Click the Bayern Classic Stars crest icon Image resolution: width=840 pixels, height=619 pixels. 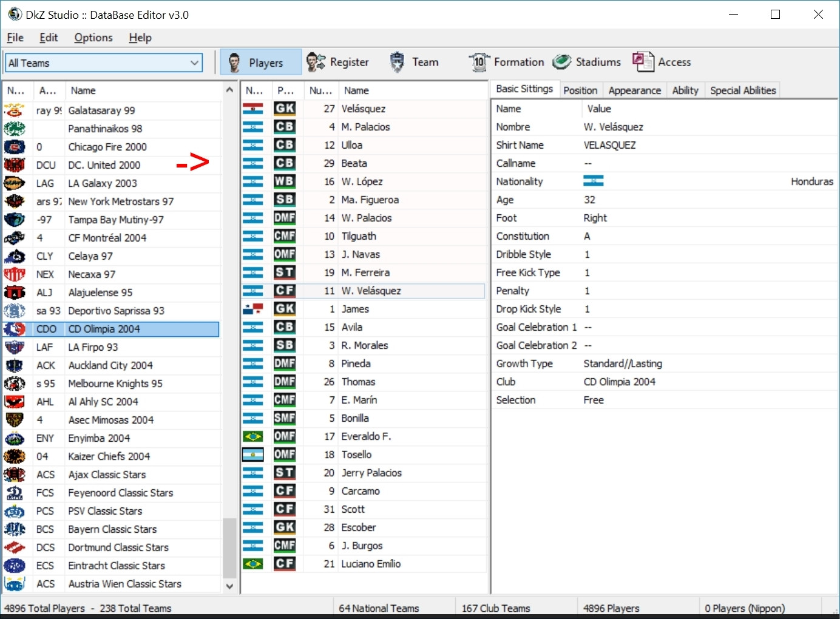coord(15,529)
